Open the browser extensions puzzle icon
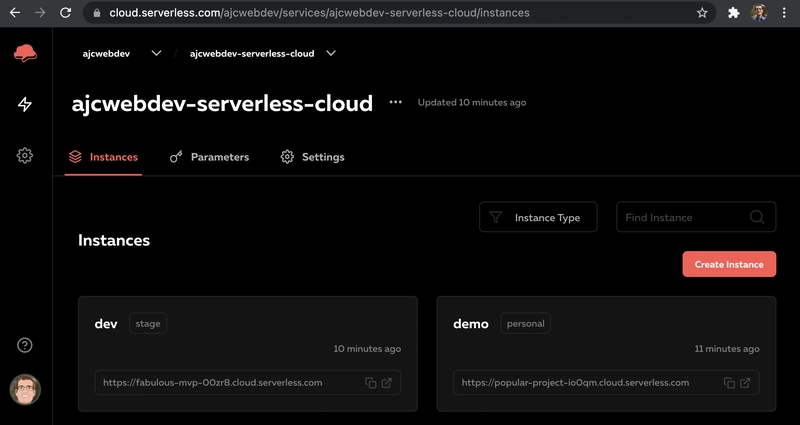This screenshot has height=425, width=800. [733, 13]
